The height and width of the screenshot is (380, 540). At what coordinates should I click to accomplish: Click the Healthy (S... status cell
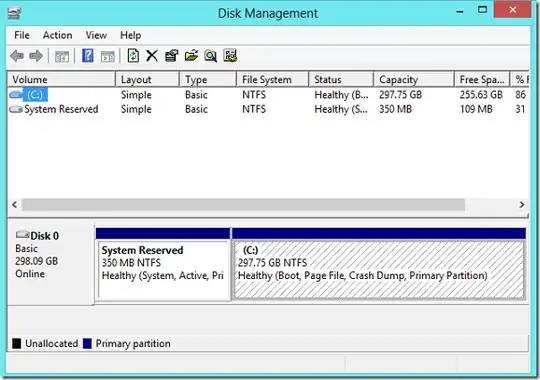coord(341,109)
